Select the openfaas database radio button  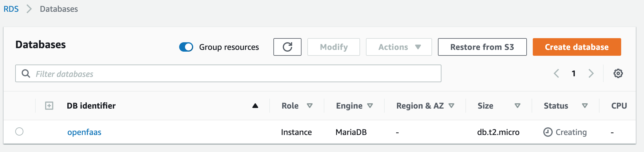[19, 131]
